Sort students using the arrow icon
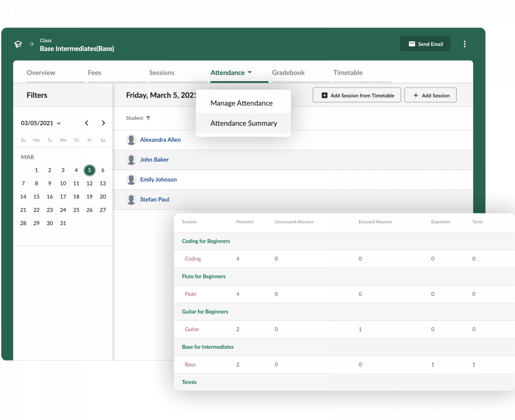515x420 pixels. tap(148, 118)
